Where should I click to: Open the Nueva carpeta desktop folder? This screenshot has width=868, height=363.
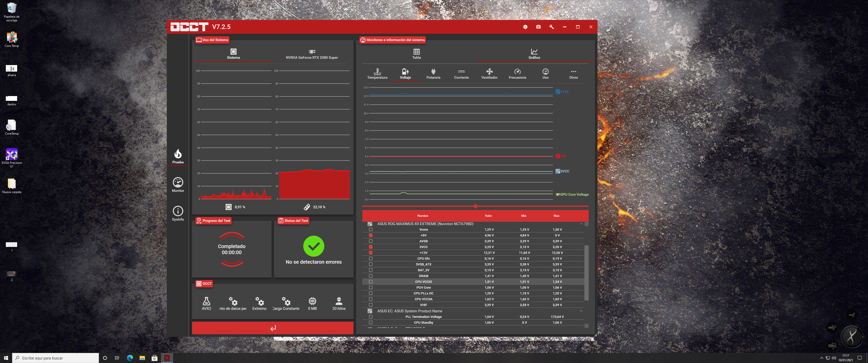click(12, 186)
